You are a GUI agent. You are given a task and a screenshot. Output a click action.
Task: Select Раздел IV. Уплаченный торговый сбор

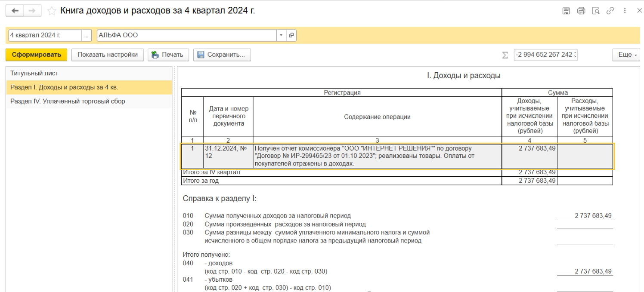click(68, 101)
